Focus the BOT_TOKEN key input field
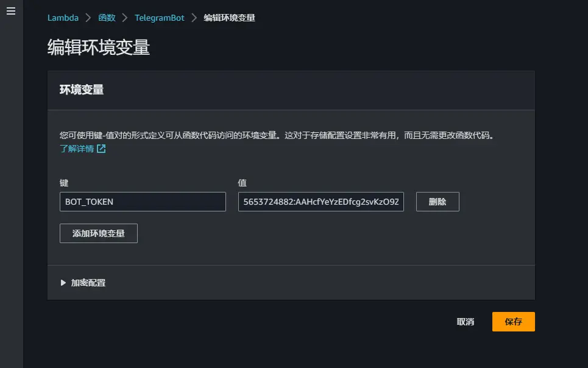The height and width of the screenshot is (368, 588). [143, 202]
